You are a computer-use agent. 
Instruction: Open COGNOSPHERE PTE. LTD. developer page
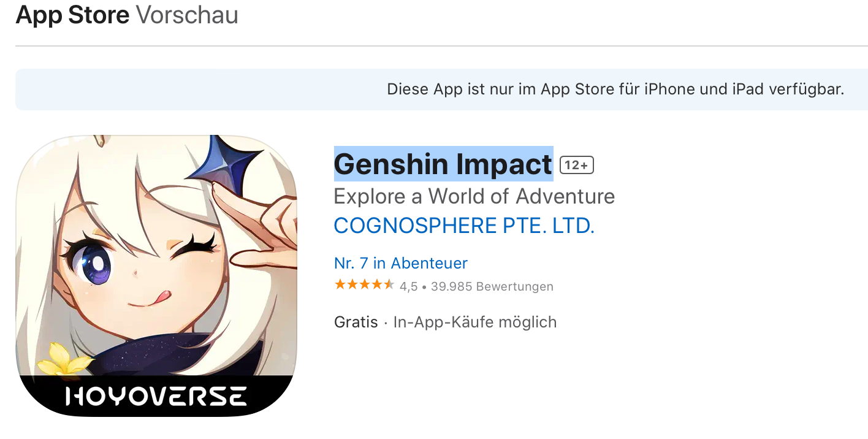pos(464,226)
